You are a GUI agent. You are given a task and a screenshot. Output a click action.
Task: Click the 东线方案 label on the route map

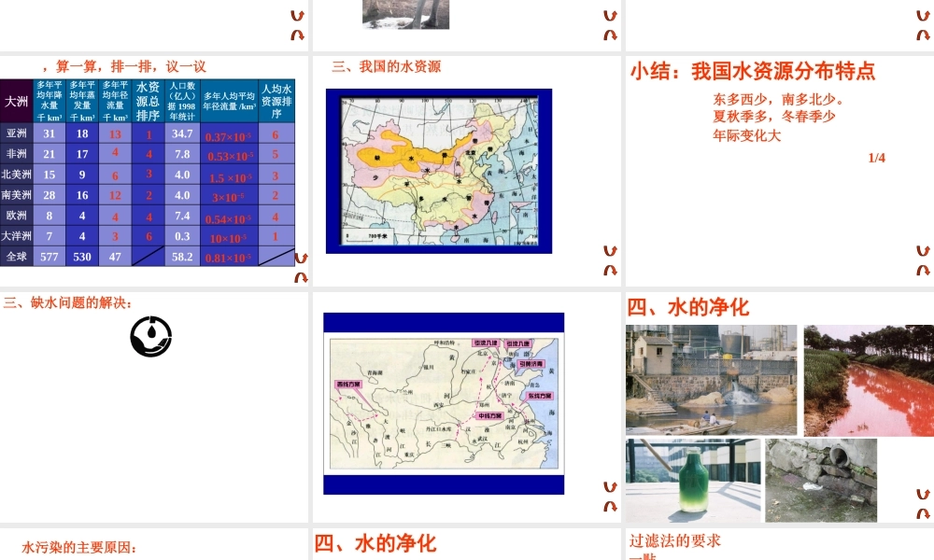pyautogui.click(x=540, y=396)
